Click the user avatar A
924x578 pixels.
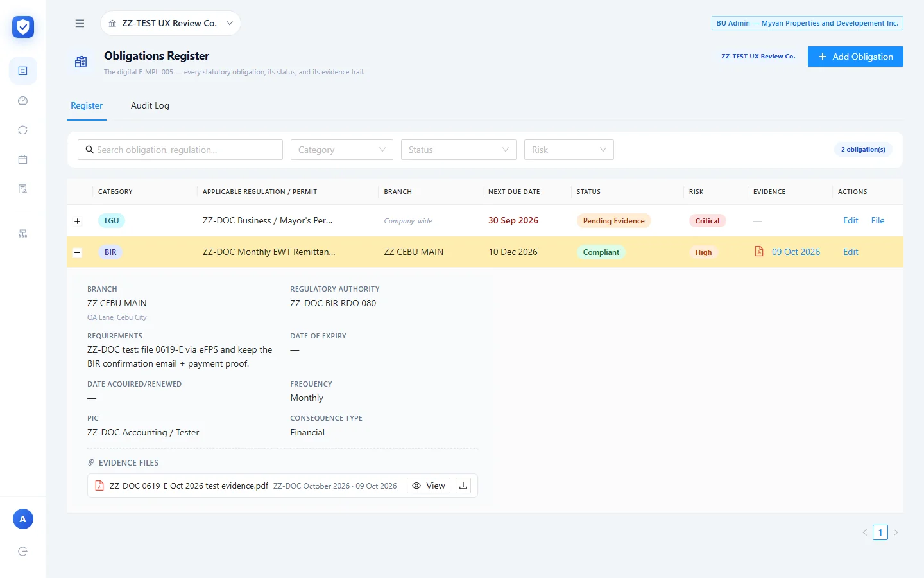click(23, 519)
